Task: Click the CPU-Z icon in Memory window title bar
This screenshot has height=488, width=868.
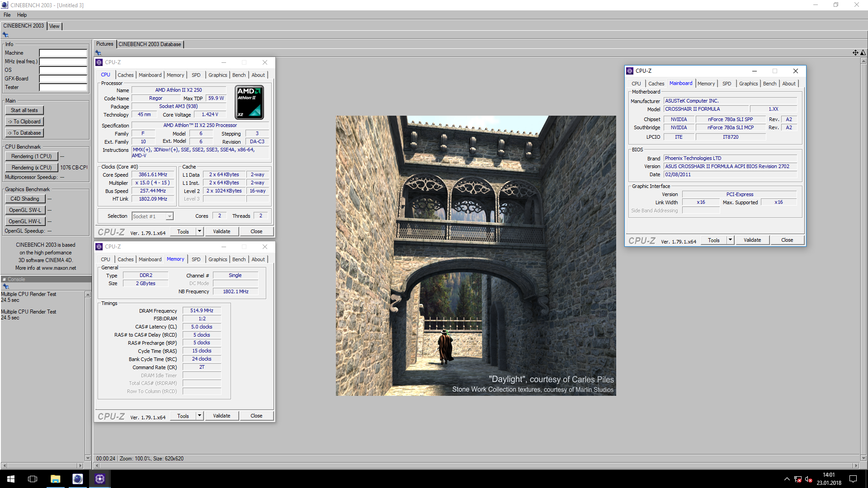Action: pyautogui.click(x=99, y=247)
